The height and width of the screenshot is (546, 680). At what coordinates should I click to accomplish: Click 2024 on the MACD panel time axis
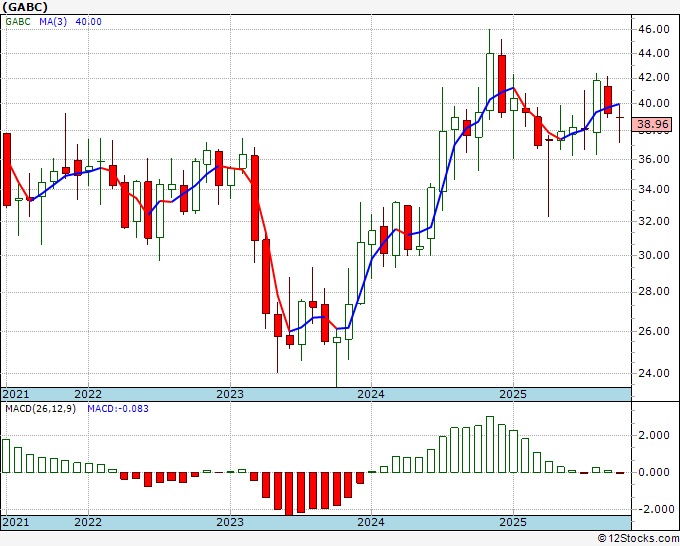click(x=371, y=522)
